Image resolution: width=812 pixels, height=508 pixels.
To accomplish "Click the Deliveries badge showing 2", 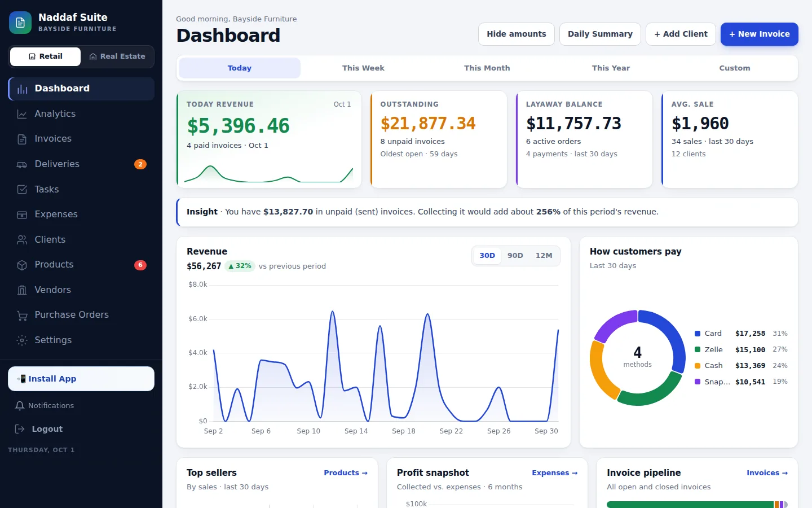I will pos(140,164).
